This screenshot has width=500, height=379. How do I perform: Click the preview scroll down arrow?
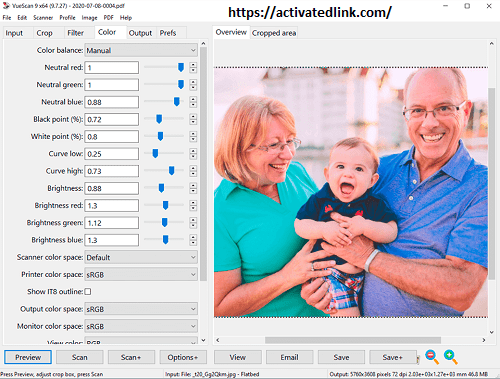pyautogui.click(x=492, y=332)
